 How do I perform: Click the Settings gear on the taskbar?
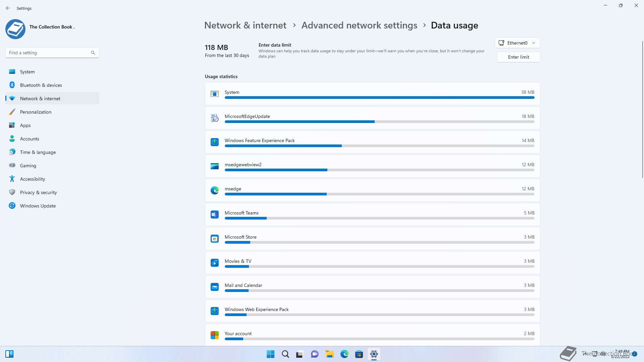tap(374, 354)
